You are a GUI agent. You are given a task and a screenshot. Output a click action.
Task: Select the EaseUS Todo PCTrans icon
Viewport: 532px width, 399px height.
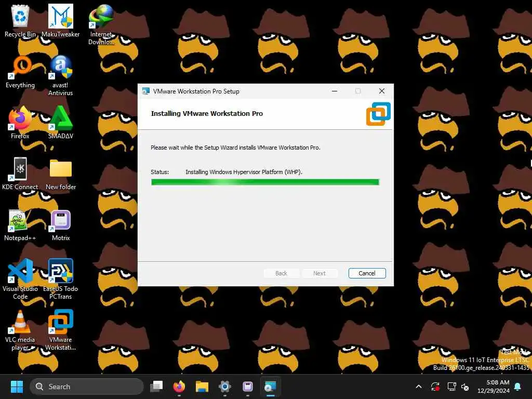[x=61, y=279]
